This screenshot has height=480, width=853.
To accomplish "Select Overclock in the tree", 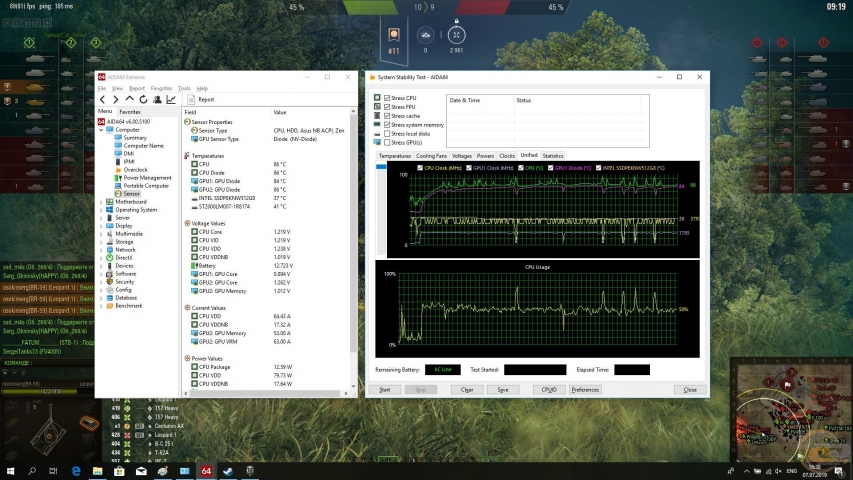I will pos(135,170).
